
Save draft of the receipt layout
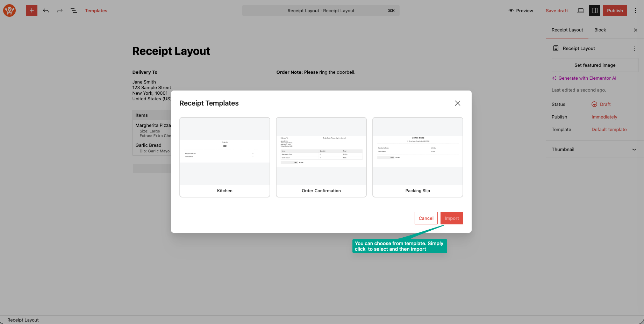tap(557, 10)
